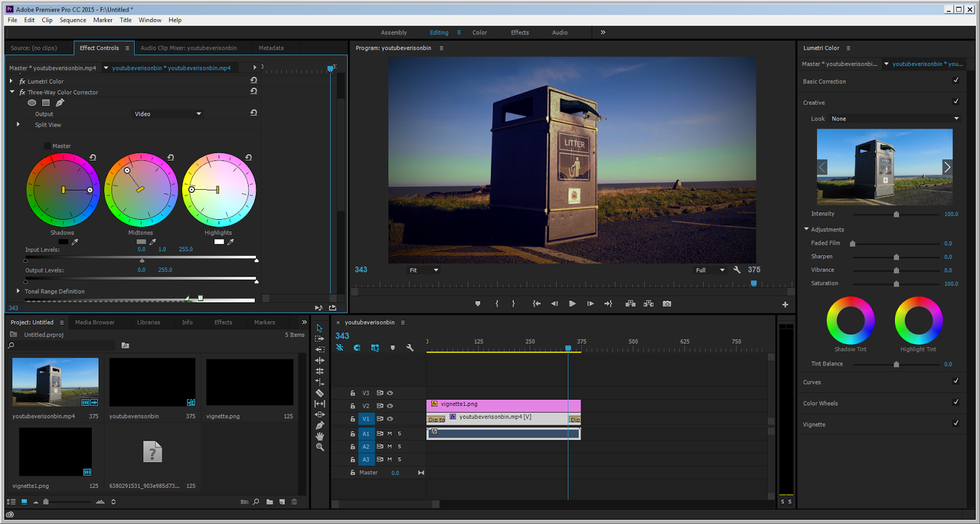Select the Zoom tool in the tools panel
980x524 pixels.
pyautogui.click(x=320, y=447)
